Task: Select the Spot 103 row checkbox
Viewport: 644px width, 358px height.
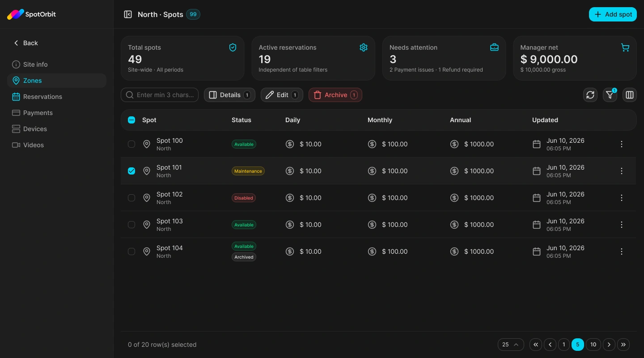Action: tap(131, 225)
